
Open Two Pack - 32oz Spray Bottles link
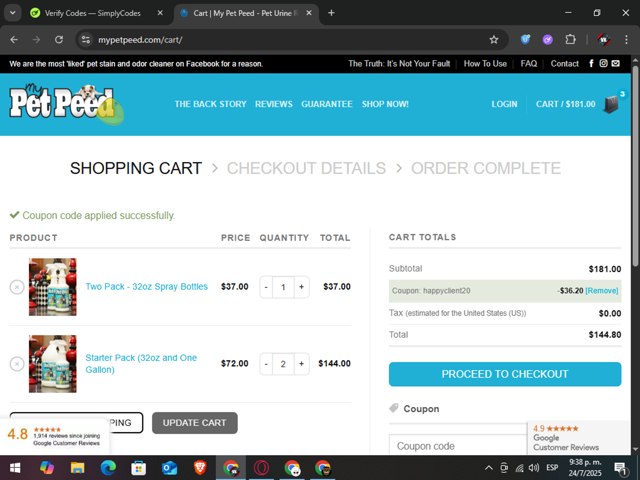147,287
